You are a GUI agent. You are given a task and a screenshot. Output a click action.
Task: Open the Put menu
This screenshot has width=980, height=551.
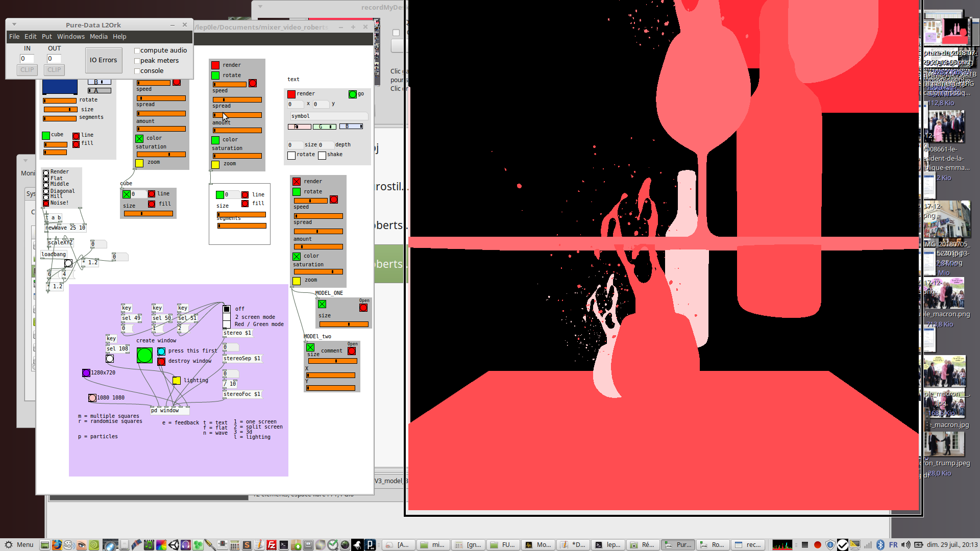pyautogui.click(x=46, y=37)
